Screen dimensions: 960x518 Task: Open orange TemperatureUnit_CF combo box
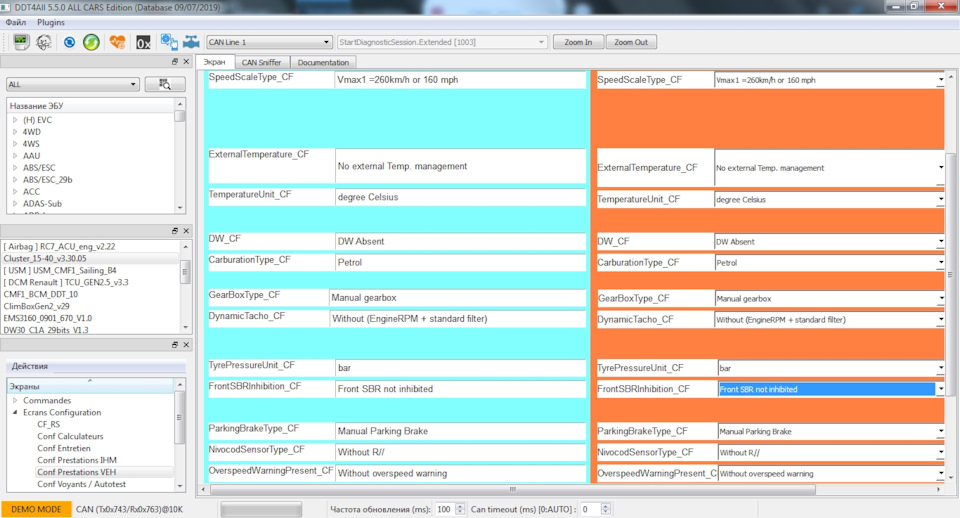[829, 200]
